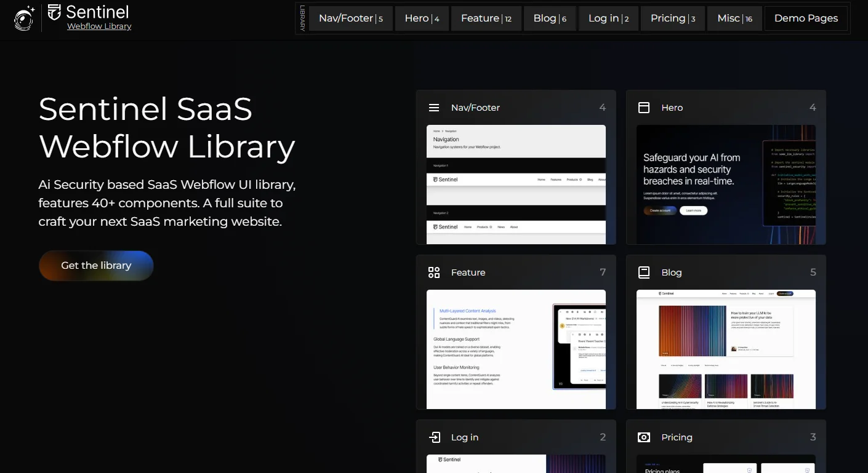Click the Sentinel shield logo
This screenshot has width=868, height=473.
coord(54,12)
